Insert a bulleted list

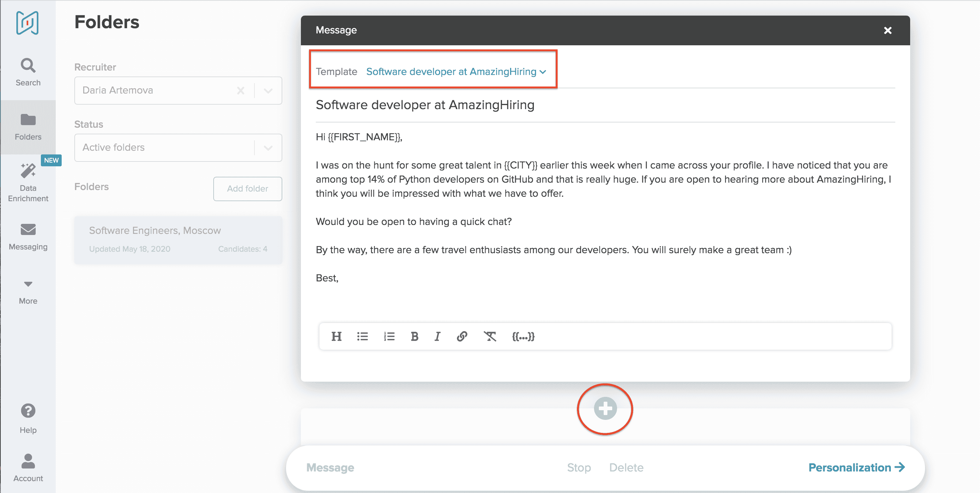(362, 336)
